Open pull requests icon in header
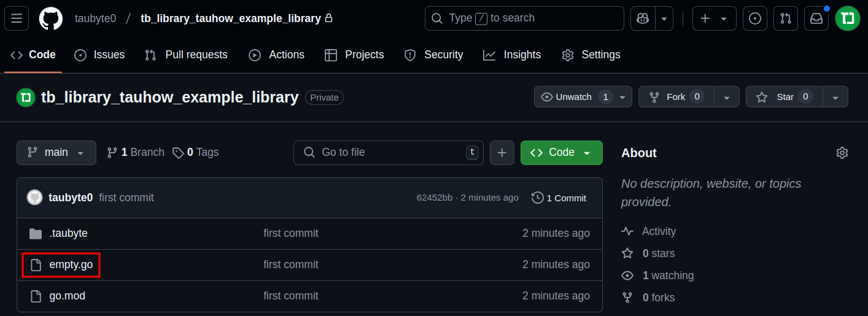Image resolution: width=868 pixels, height=316 pixels. (x=786, y=18)
